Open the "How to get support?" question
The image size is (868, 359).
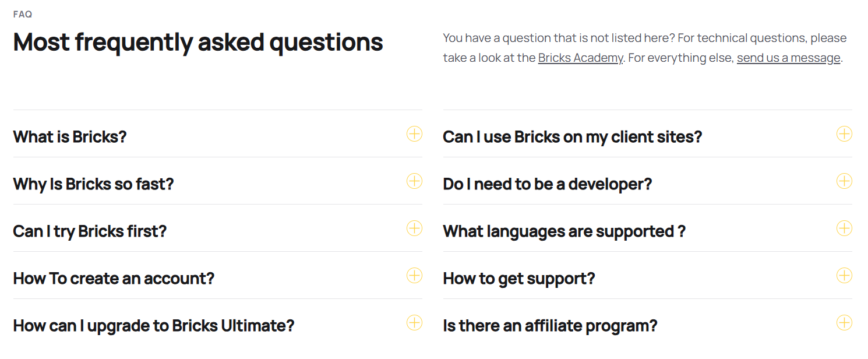[x=518, y=279]
